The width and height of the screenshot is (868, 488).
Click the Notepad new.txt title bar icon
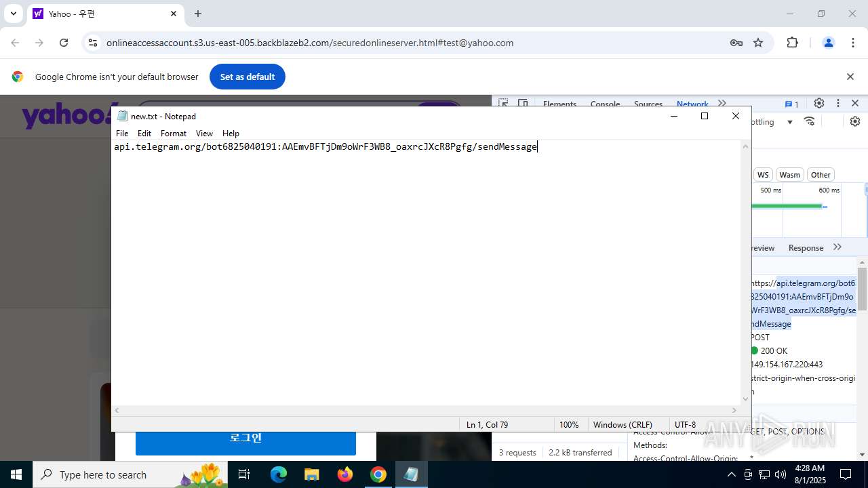pos(122,116)
